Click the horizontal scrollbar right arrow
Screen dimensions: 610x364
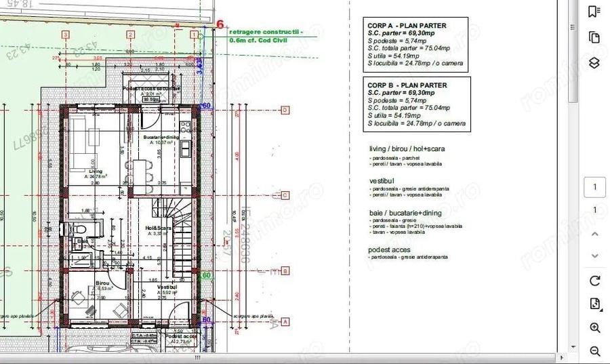561,358
